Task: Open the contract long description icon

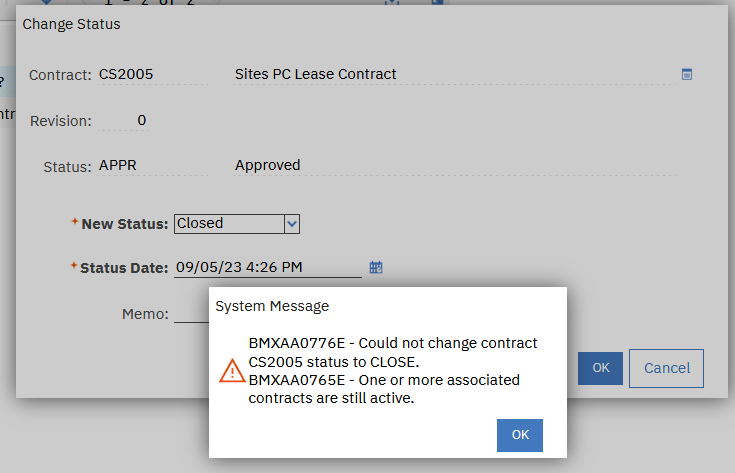Action: (687, 74)
